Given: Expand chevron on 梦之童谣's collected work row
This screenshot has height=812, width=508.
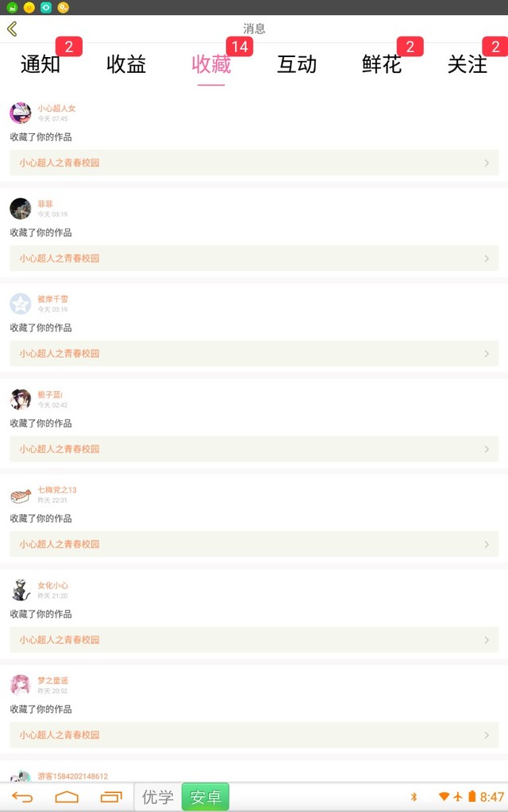Looking at the screenshot, I should click(487, 735).
